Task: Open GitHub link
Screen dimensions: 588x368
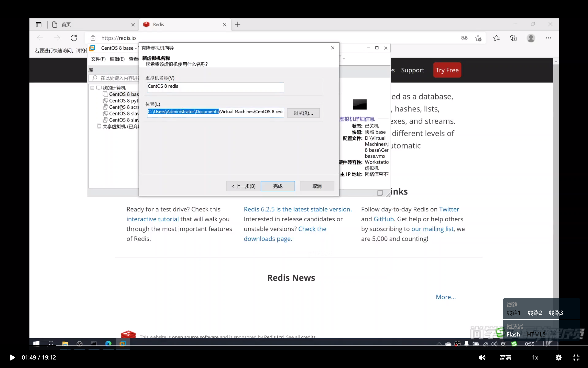Action: [383, 219]
